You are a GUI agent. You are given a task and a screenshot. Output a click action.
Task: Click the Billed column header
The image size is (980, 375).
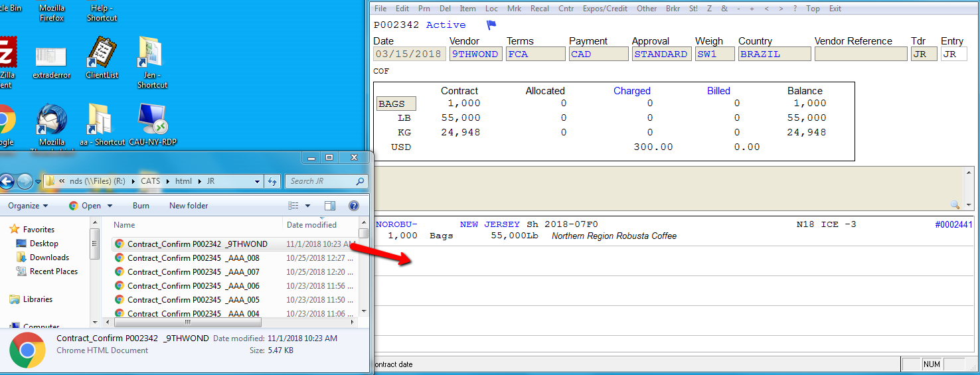point(718,91)
